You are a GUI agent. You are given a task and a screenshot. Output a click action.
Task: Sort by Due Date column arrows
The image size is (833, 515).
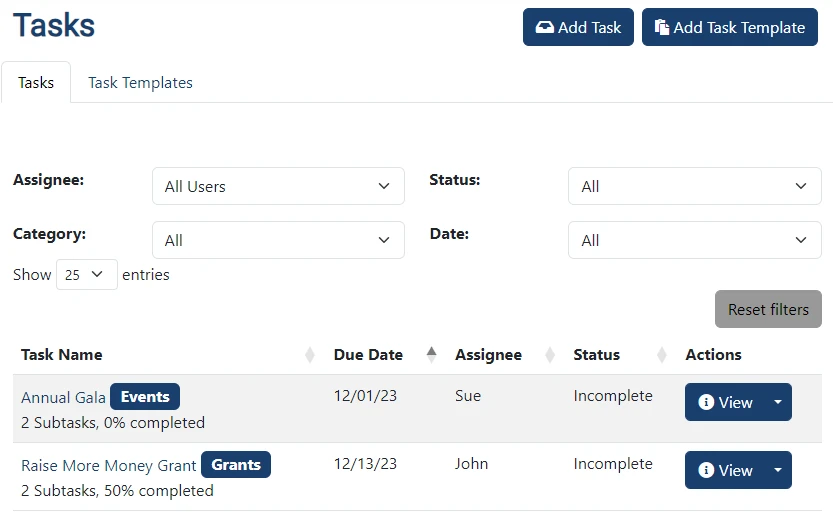[431, 355]
